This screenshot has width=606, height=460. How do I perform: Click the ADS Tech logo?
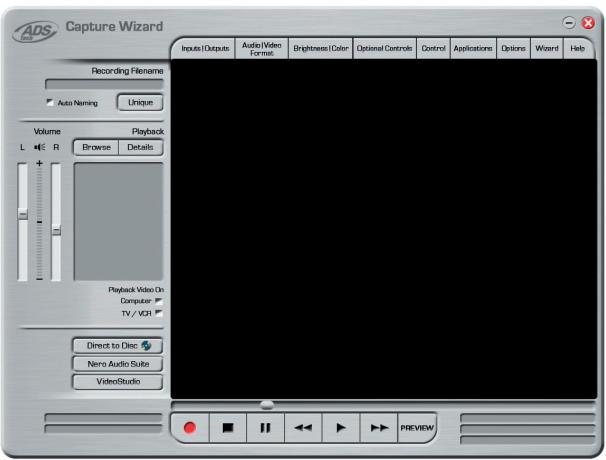35,32
